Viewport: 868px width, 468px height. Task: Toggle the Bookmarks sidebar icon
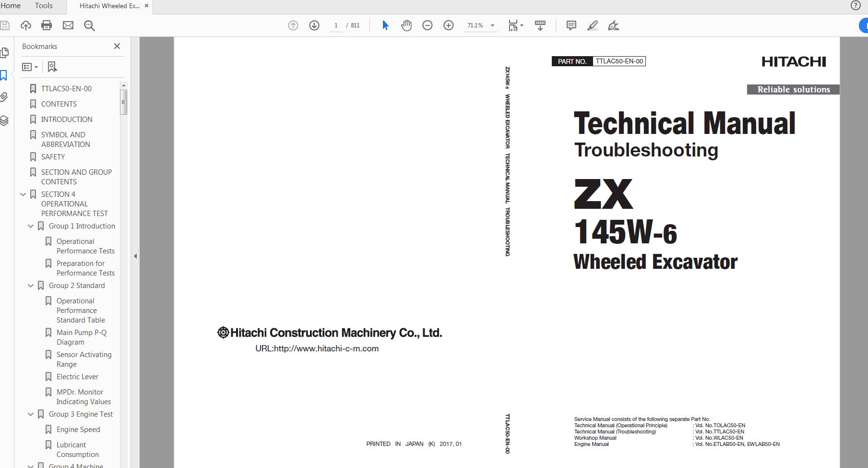[x=4, y=75]
